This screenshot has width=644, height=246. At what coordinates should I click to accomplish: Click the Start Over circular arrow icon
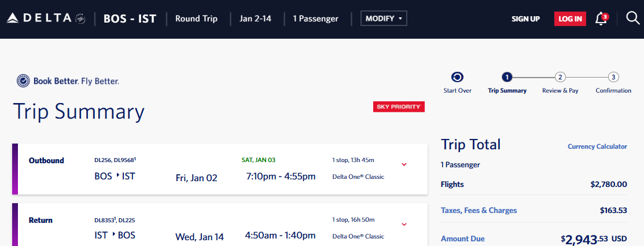coord(457,77)
